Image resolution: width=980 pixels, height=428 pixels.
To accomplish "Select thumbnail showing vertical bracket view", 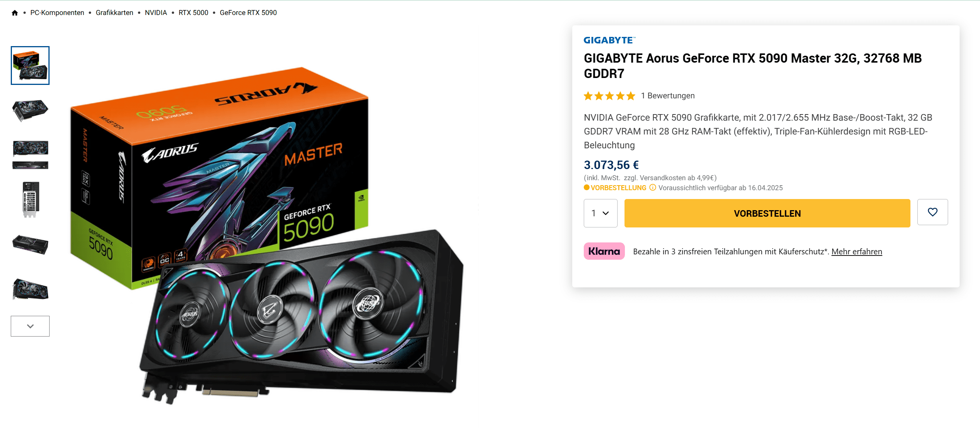I will coord(30,199).
